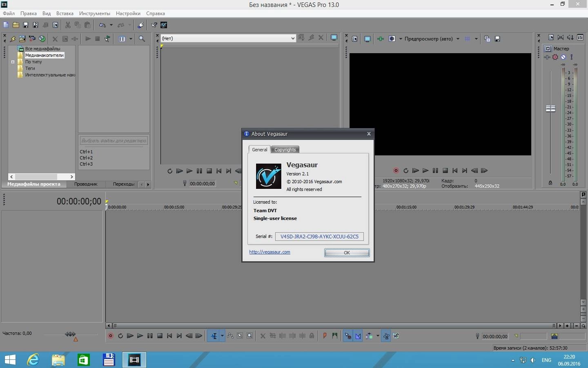The width and height of the screenshot is (588, 368).
Task: Save project using floppy disk icon
Action: [26, 25]
